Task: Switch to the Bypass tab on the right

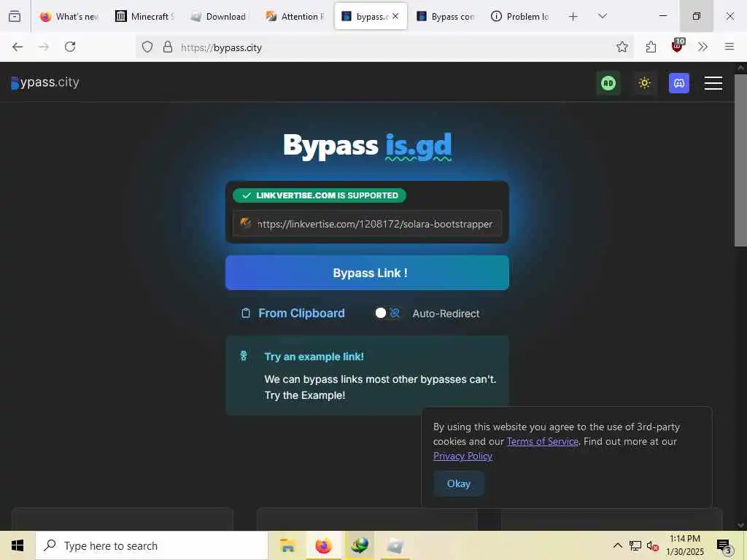Action: [446, 16]
